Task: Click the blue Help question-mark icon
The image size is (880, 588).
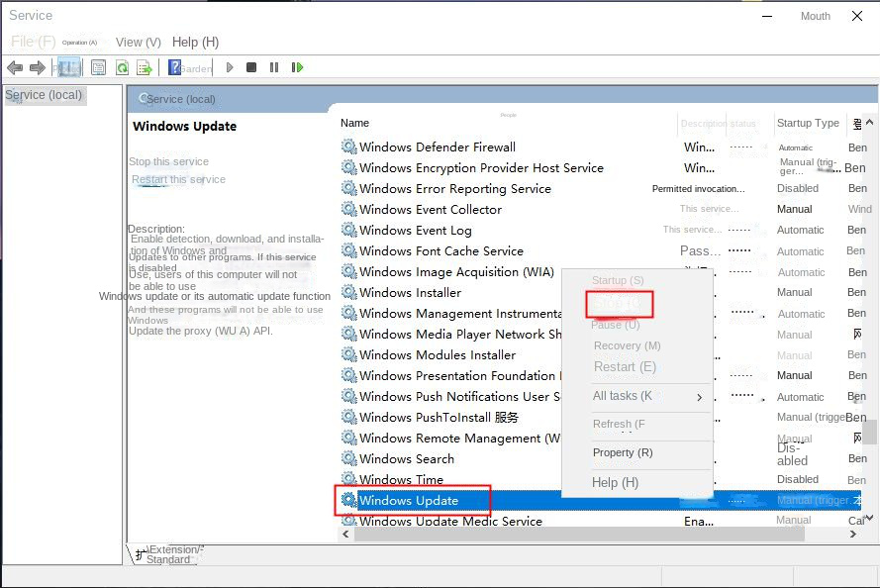Action: (x=174, y=67)
